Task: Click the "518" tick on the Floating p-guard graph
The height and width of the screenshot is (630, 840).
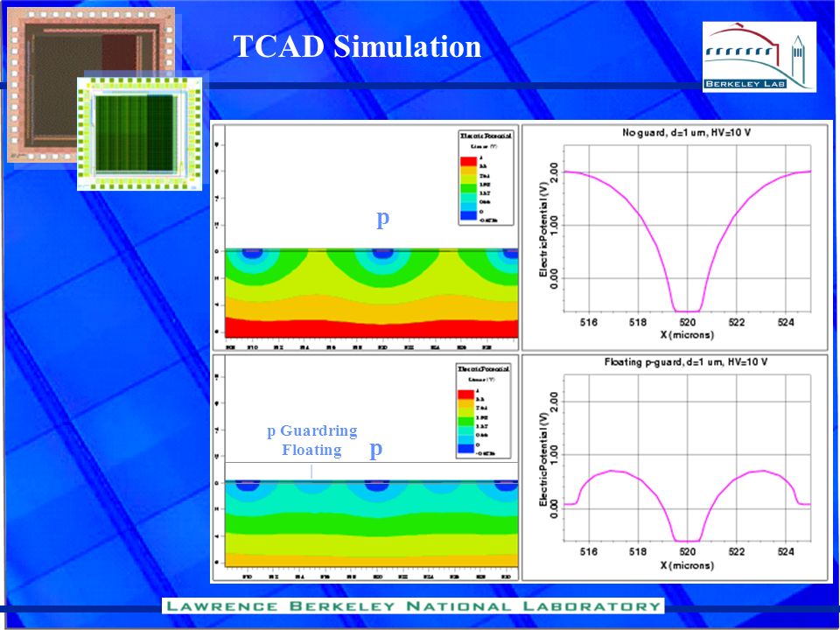Action: (638, 551)
